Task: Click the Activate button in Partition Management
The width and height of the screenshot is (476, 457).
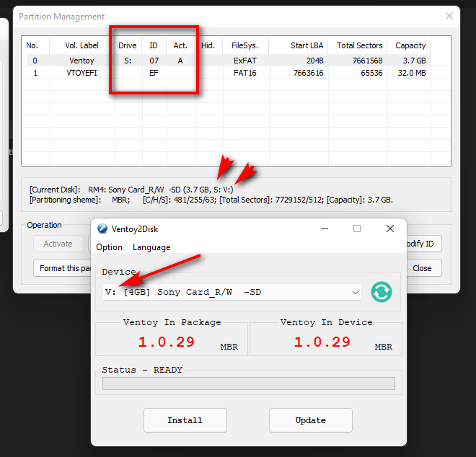Action: (58, 244)
